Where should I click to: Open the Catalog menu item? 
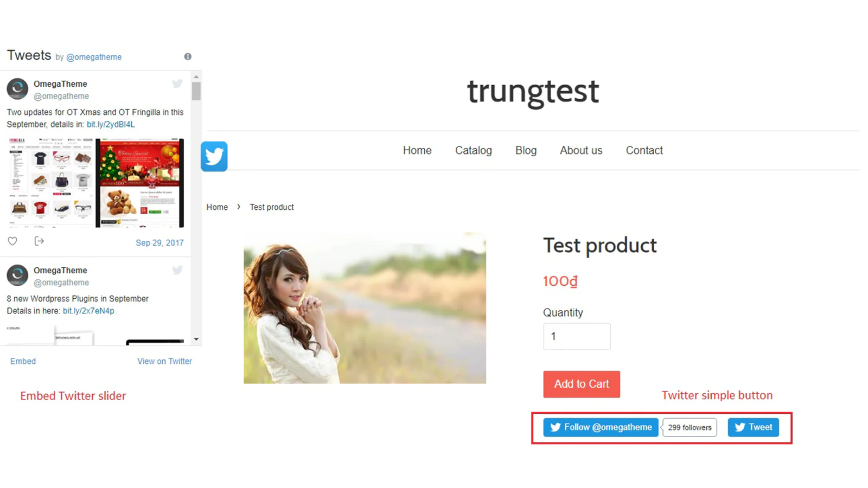474,150
